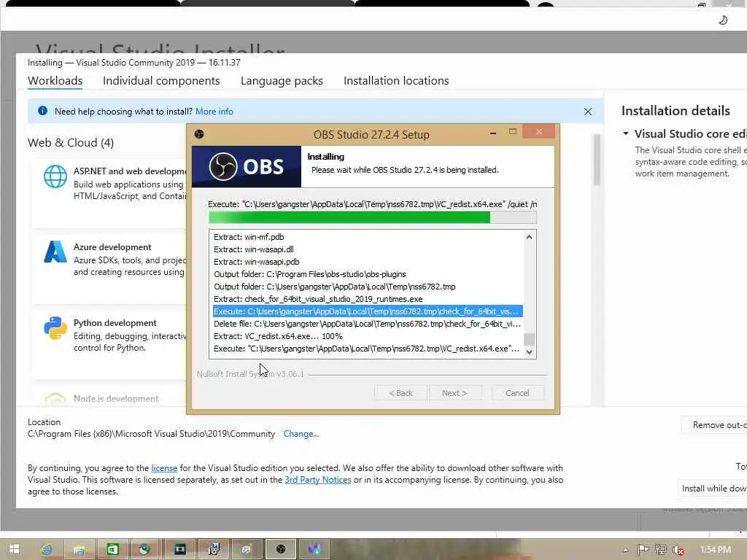Dismiss the 'Need help choosing' banner
The image size is (747, 560).
pyautogui.click(x=588, y=112)
